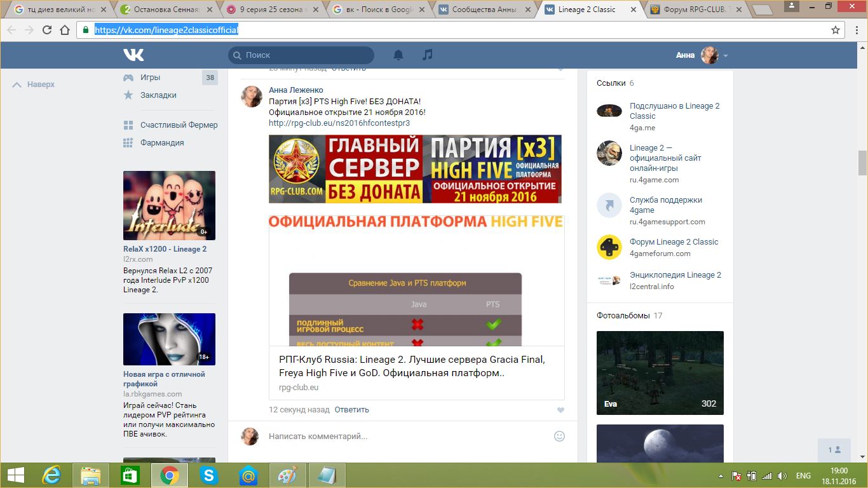The height and width of the screenshot is (488, 868).
Task: Click the Chrome forward arrow
Action: (x=29, y=30)
